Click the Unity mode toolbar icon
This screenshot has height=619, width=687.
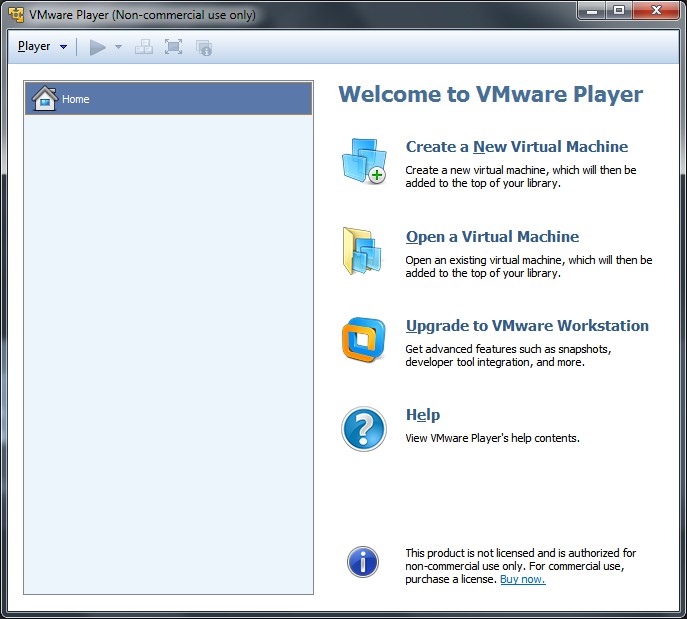coord(204,48)
